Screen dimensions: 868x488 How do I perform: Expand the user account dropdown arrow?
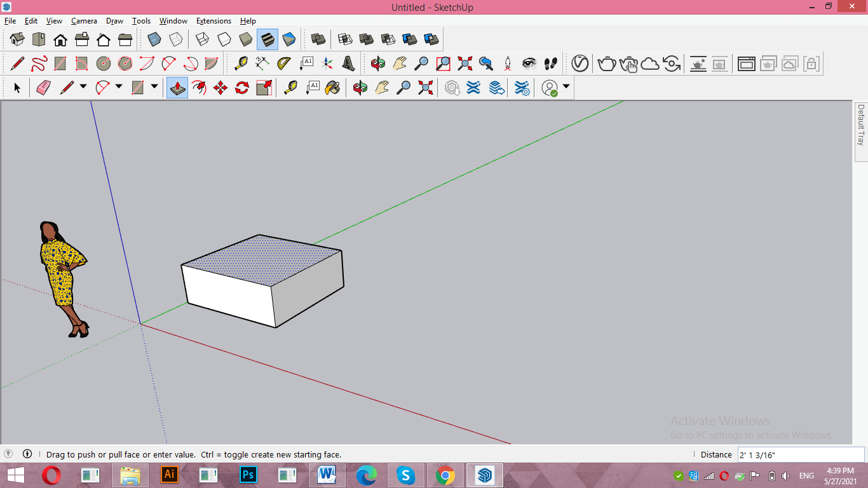tap(566, 87)
